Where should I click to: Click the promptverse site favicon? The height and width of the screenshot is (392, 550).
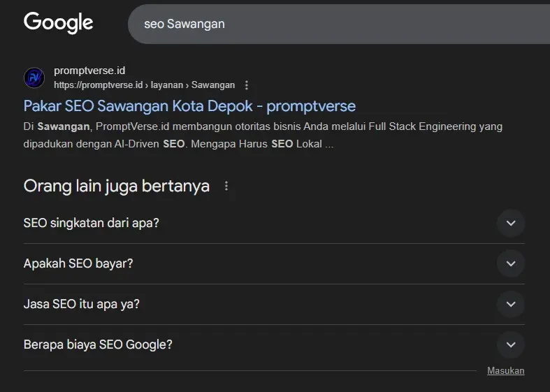click(x=34, y=78)
